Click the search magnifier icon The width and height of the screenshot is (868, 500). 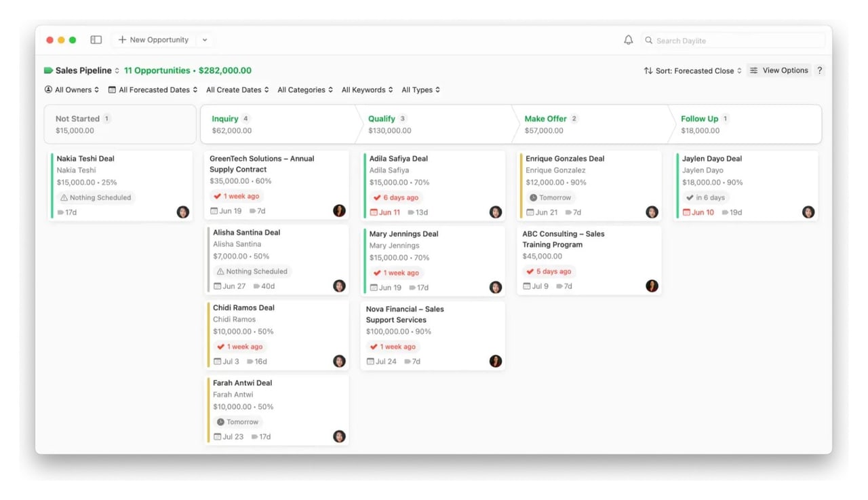coord(649,41)
